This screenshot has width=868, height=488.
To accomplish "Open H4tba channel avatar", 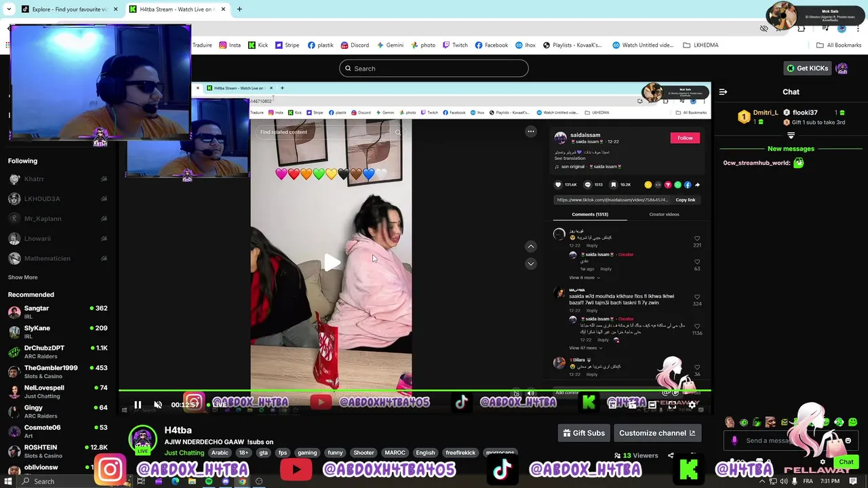I will [x=143, y=439].
